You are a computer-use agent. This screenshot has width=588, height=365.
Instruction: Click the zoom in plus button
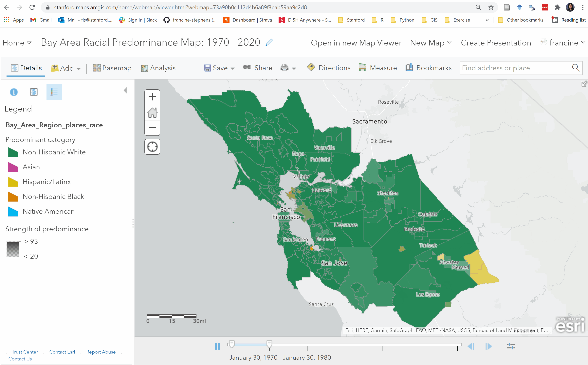click(152, 97)
